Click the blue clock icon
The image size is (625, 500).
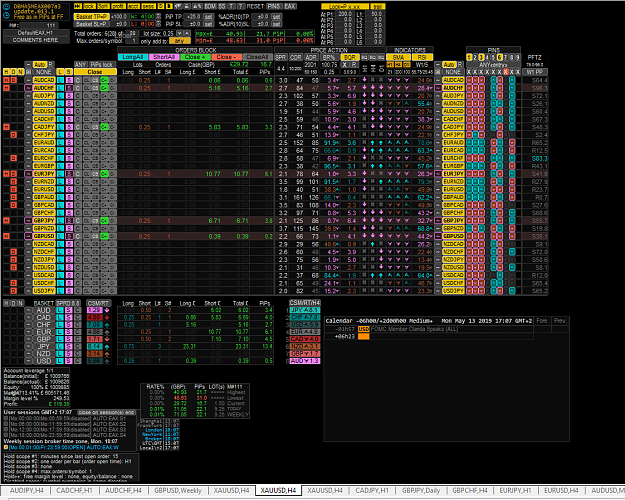tap(6, 16)
